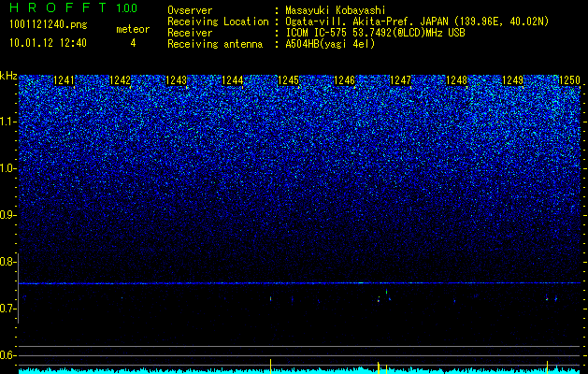Click the HROFFT 1.0.0 title text
588x374 pixels.
pyautogui.click(x=73, y=7)
